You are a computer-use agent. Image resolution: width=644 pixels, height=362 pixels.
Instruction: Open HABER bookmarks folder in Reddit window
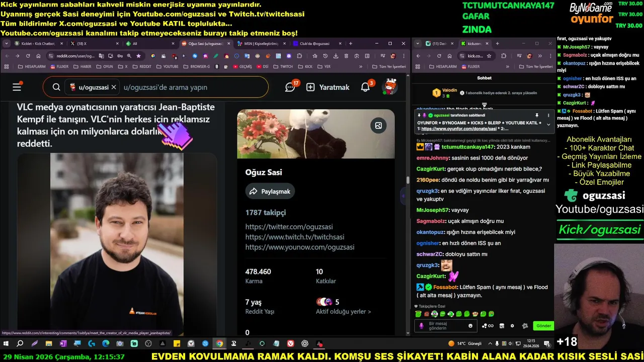(82, 66)
